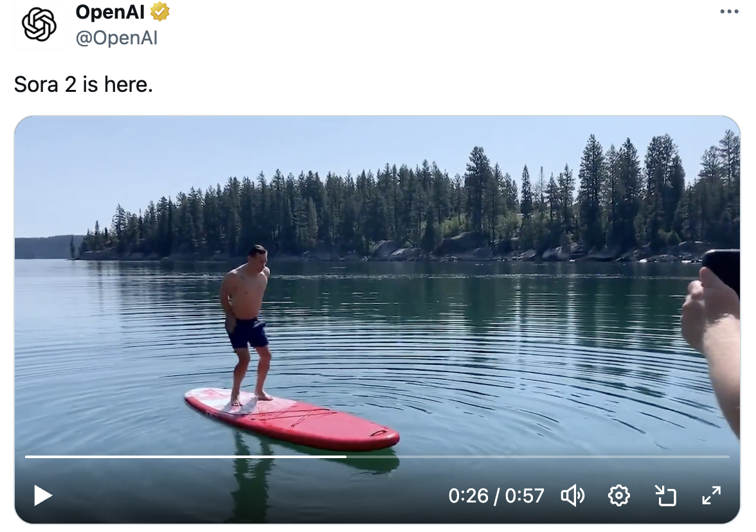The width and height of the screenshot is (756, 532).
Task: Visit the @OpenAI handle link
Action: pos(116,38)
